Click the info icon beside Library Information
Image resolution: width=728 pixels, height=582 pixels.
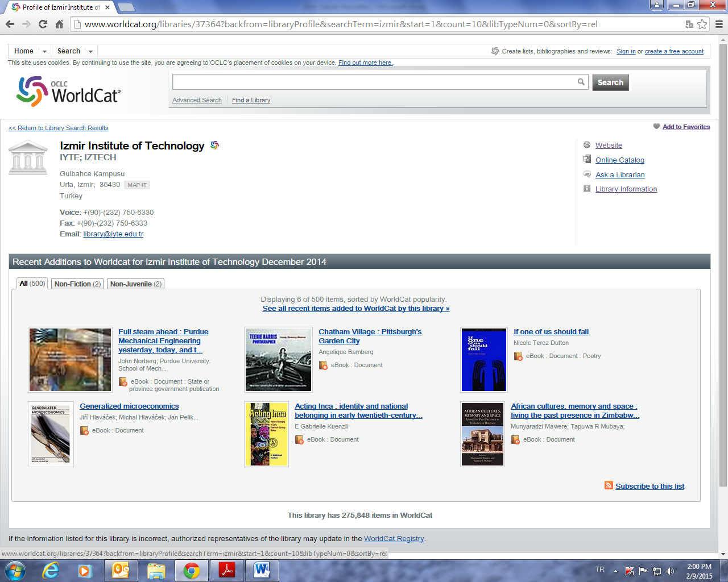coord(587,188)
